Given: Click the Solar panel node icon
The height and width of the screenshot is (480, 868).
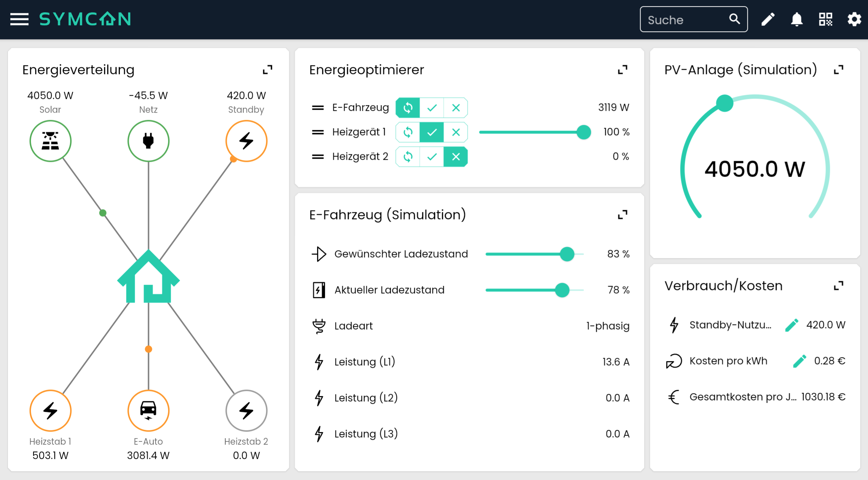Looking at the screenshot, I should pos(50,141).
